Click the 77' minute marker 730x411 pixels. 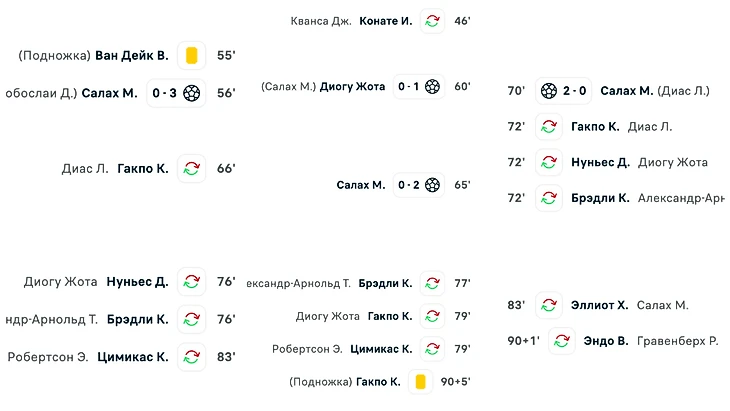tap(462, 283)
